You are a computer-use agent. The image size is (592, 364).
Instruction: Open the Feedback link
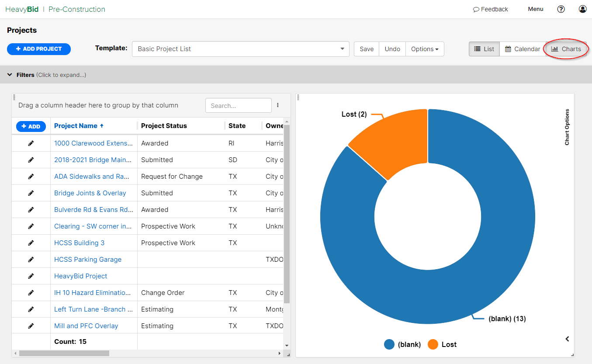pos(491,9)
